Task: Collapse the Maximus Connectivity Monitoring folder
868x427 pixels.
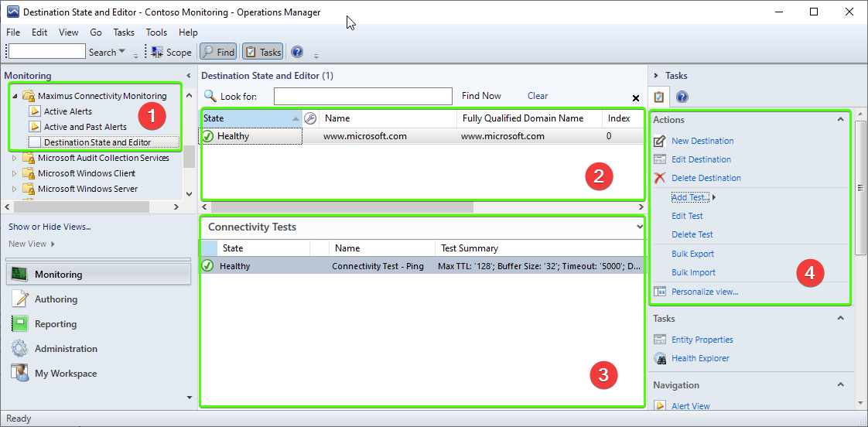Action: click(15, 96)
